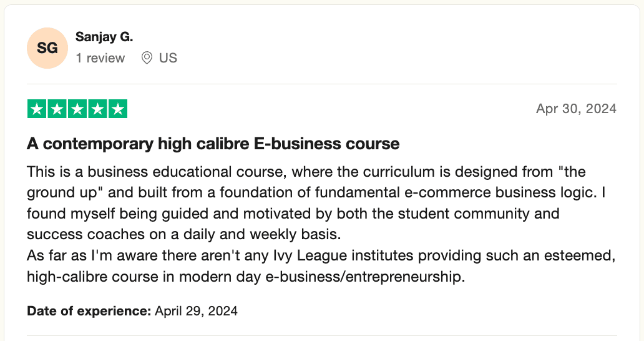Click the first green rating star
The width and height of the screenshot is (644, 341).
37,109
